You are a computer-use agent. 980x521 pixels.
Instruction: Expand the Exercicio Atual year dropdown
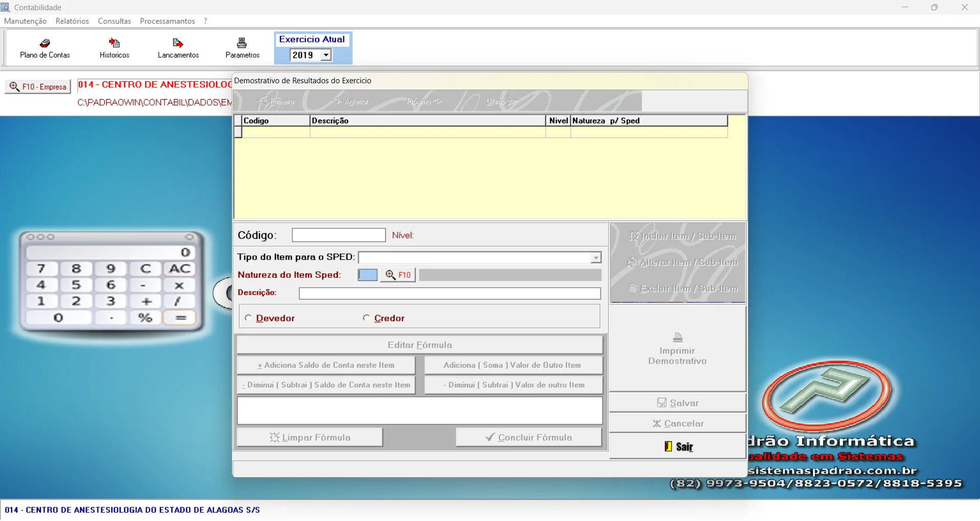(325, 55)
